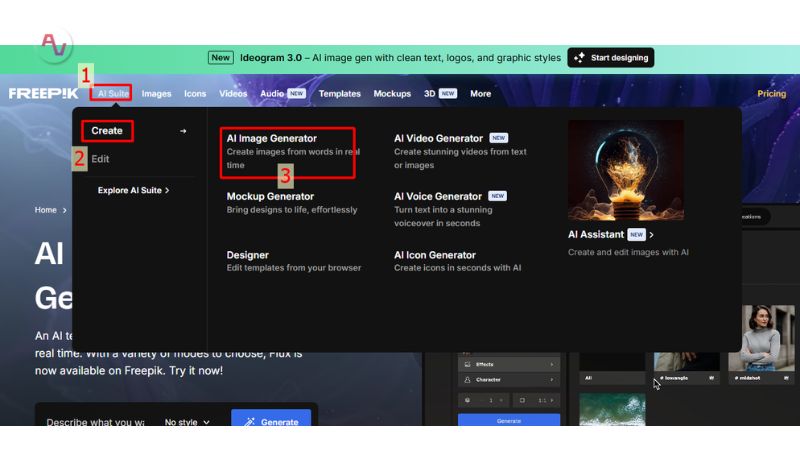Viewport: 800px width, 450px height.
Task: Click Create and edit images with AI text
Action: pos(628,252)
